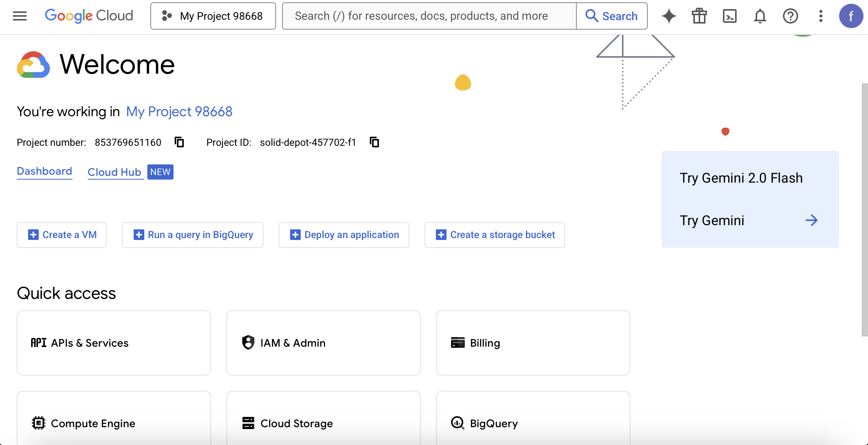The height and width of the screenshot is (445, 868).
Task: Click the gift free trial icon
Action: [x=699, y=16]
